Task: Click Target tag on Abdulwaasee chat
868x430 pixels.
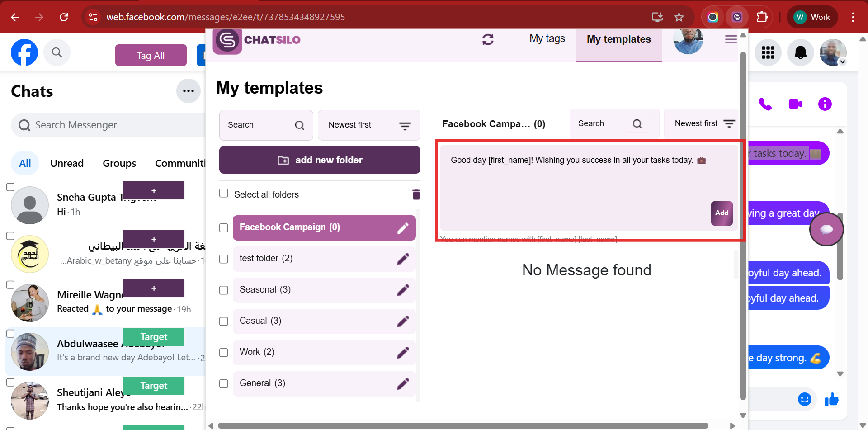Action: point(154,337)
